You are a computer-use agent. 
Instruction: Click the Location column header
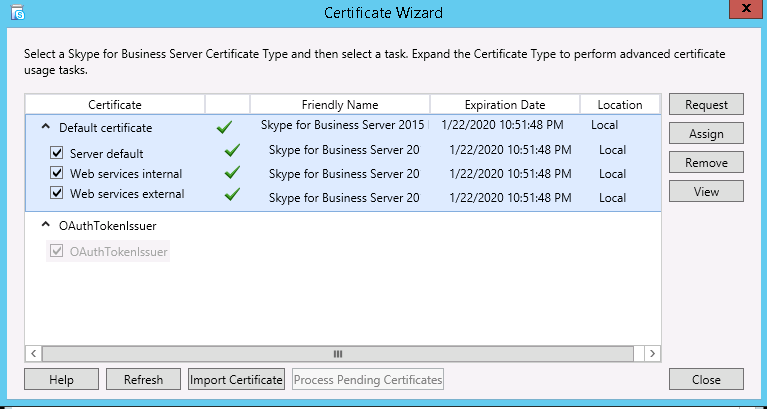[x=620, y=104]
